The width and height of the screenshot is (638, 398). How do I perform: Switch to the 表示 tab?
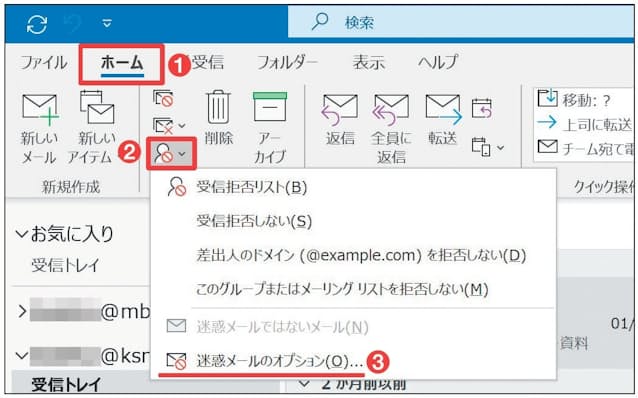tap(368, 62)
